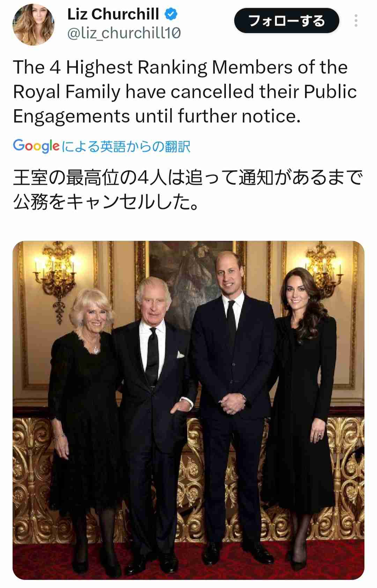This screenshot has height=588, width=377.
Task: Open the attached group photo
Action: tap(188, 410)
